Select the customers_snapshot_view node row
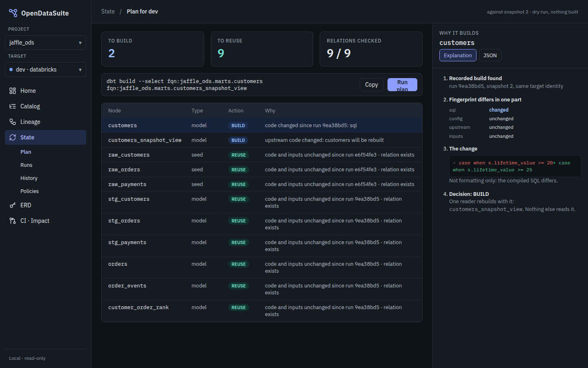588x368 pixels. click(262, 140)
